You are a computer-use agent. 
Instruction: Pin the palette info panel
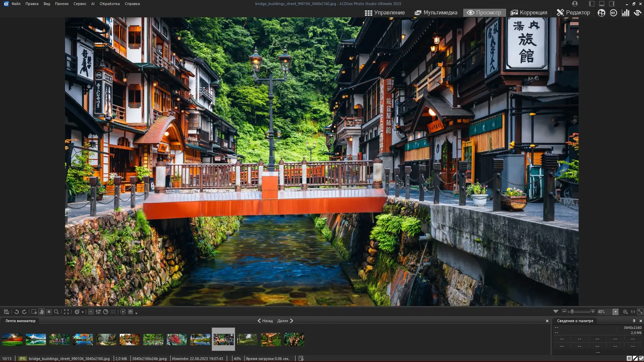[x=634, y=321]
